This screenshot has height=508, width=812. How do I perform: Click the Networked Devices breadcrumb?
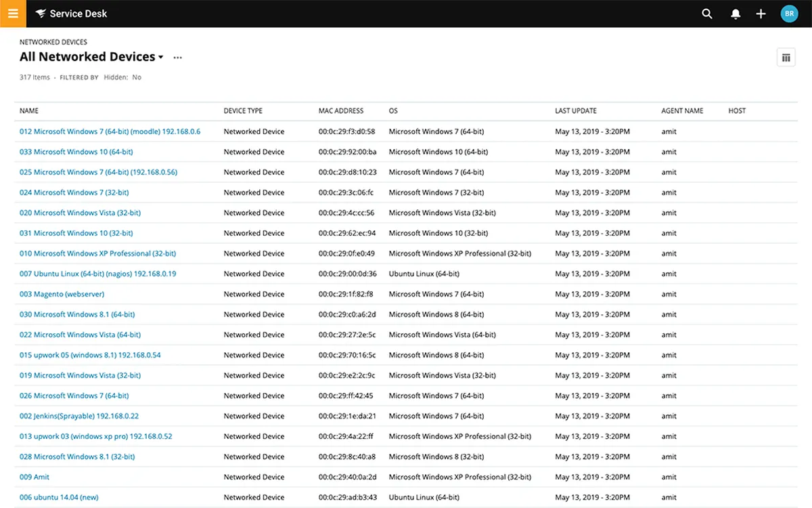[x=53, y=42]
